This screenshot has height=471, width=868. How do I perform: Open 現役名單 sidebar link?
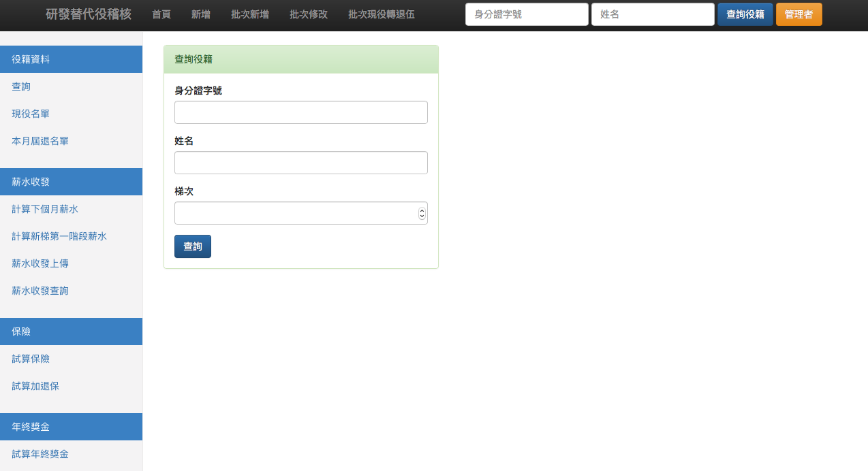point(31,114)
